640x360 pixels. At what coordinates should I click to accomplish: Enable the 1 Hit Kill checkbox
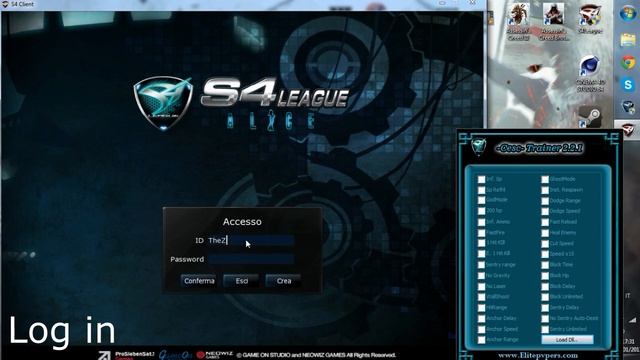click(x=482, y=243)
